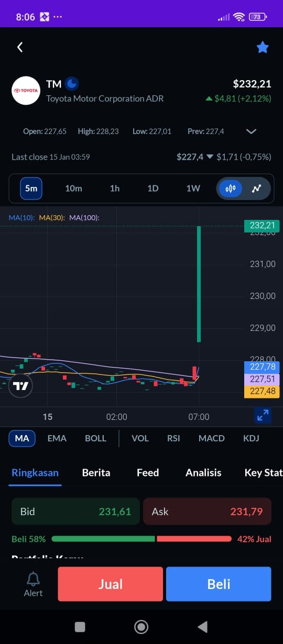The width and height of the screenshot is (283, 644).
Task: Enable the RSI indicator
Action: (173, 438)
